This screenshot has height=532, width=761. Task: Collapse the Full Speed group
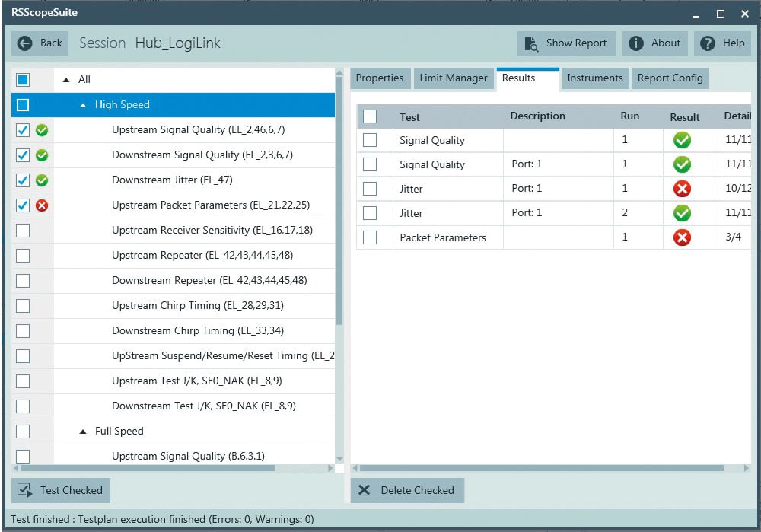click(83, 432)
